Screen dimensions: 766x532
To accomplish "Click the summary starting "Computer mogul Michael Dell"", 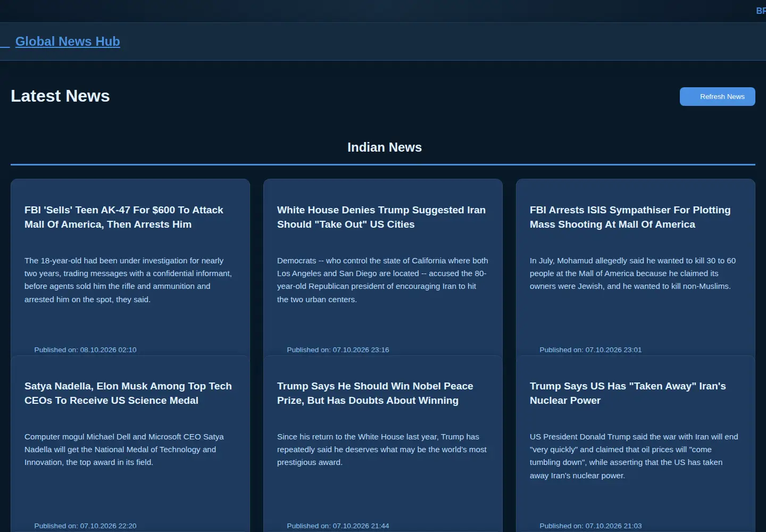I will (x=124, y=450).
